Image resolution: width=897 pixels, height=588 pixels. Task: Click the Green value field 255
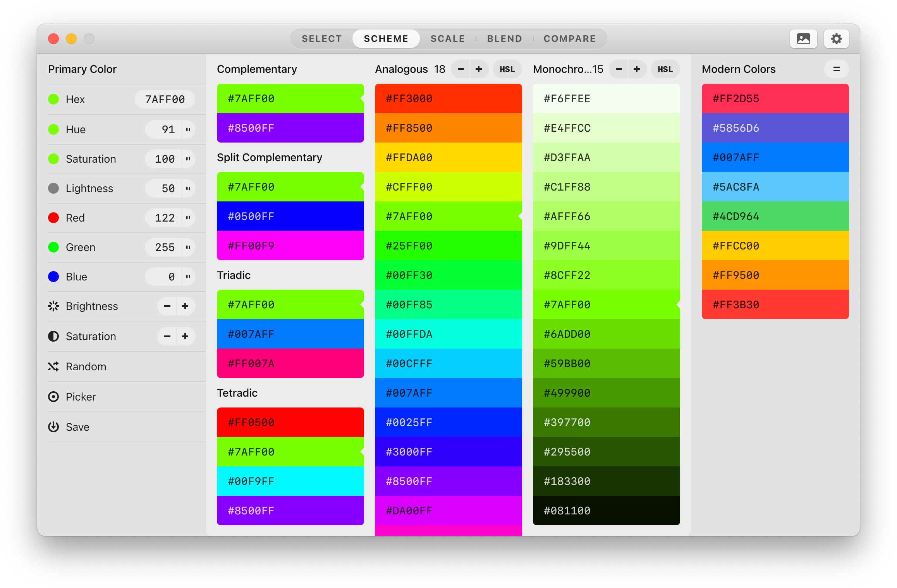(163, 247)
